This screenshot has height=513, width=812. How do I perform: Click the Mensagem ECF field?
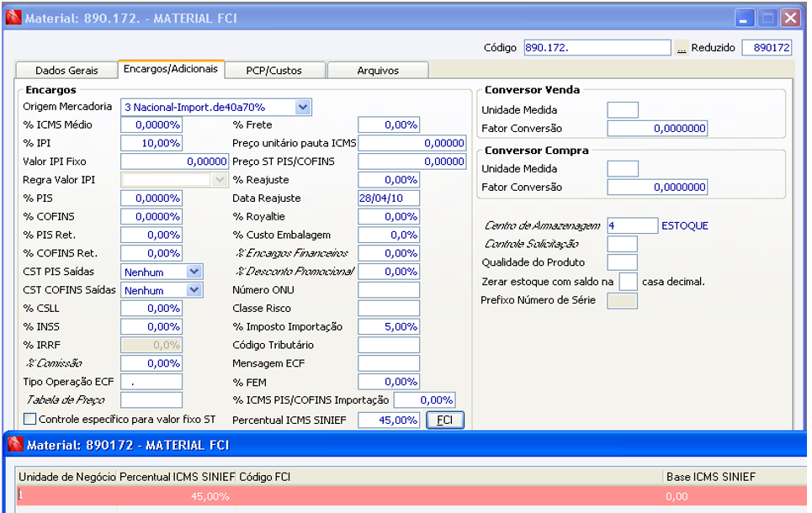tap(389, 363)
